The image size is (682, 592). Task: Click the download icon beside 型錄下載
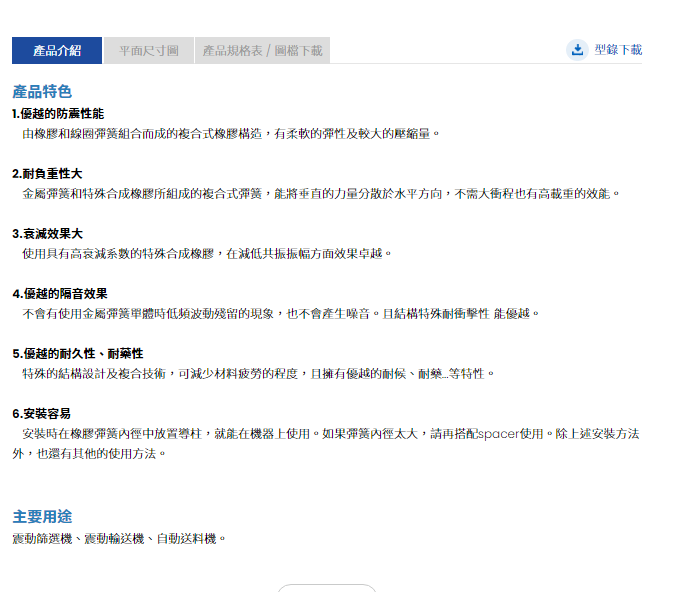577,50
